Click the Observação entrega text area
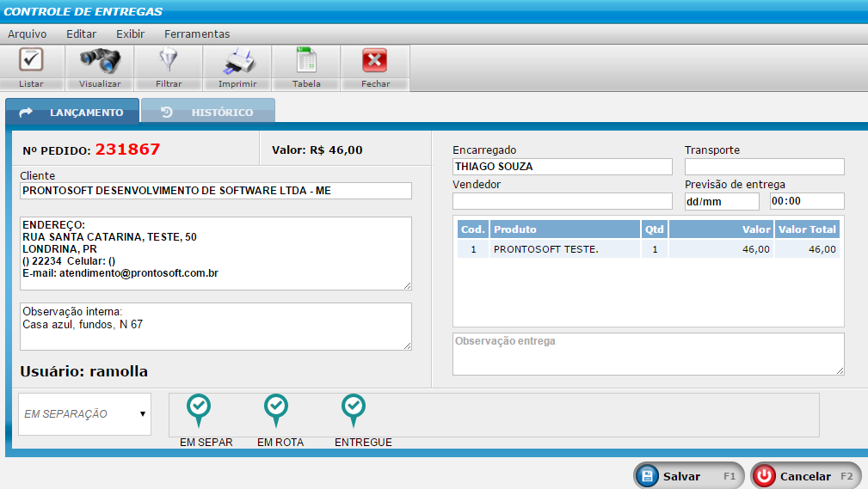This screenshot has width=868, height=489. [x=649, y=354]
